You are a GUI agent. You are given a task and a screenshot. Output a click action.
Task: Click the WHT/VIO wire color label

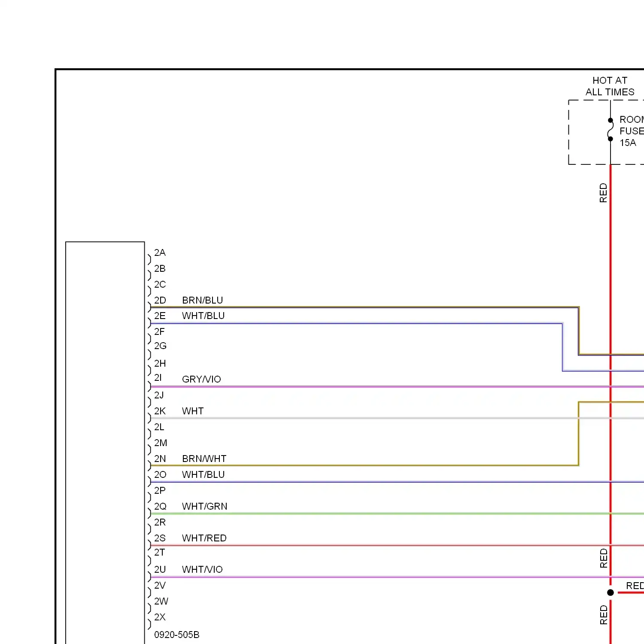coord(202,569)
